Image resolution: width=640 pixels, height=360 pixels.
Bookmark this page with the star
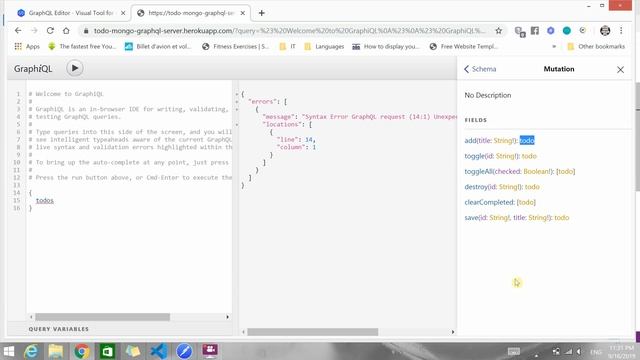tap(498, 31)
